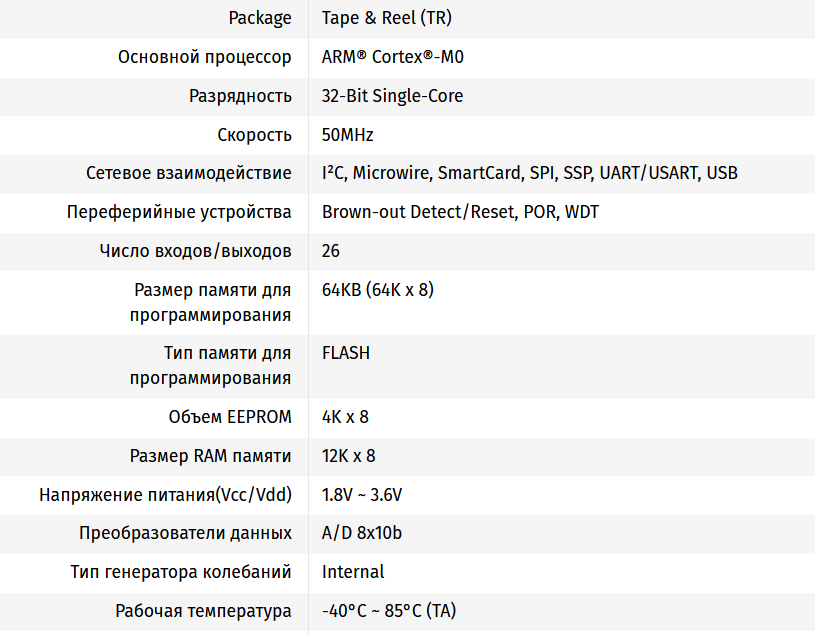815x635 pixels.
Task: Click the 'Package' label cell
Action: point(260,18)
